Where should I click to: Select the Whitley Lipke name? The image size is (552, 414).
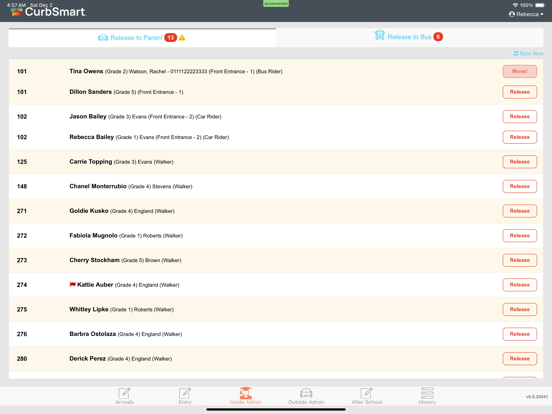[x=89, y=309]
